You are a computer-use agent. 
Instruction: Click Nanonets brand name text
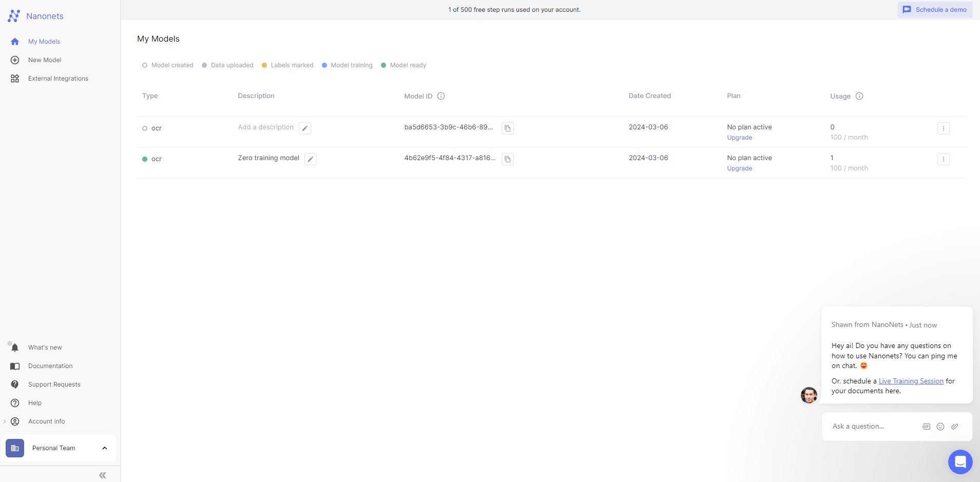[x=45, y=16]
